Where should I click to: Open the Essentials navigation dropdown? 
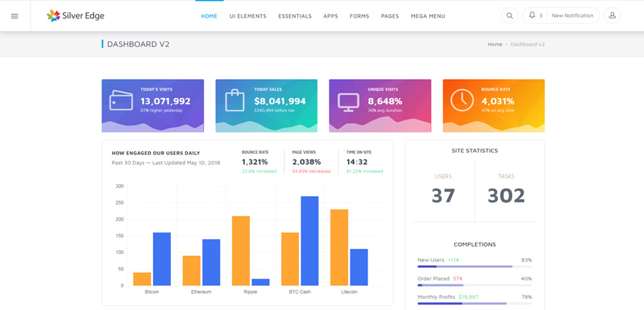(x=295, y=16)
